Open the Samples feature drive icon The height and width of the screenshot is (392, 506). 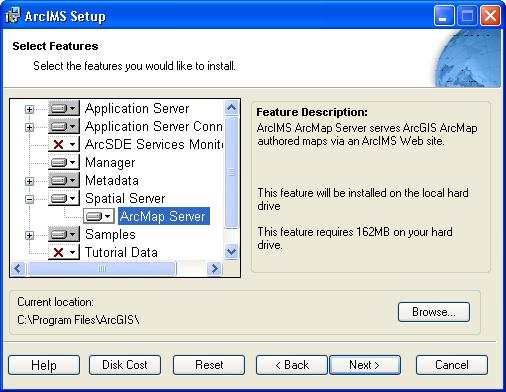[x=64, y=234]
